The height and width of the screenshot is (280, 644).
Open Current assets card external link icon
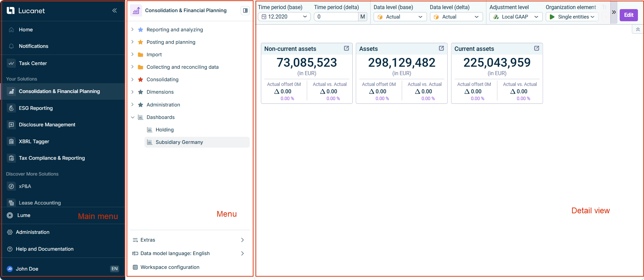click(x=537, y=48)
